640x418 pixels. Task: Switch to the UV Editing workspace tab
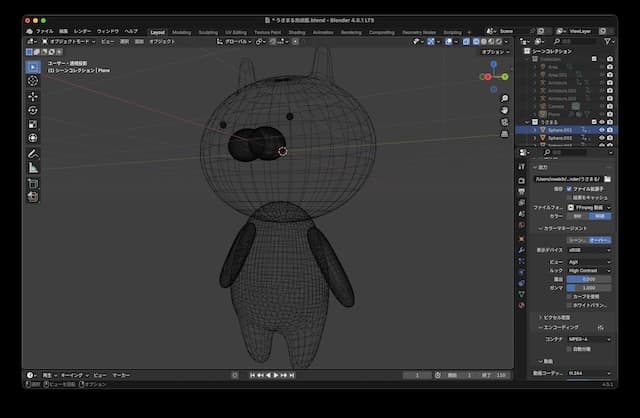[x=236, y=32]
